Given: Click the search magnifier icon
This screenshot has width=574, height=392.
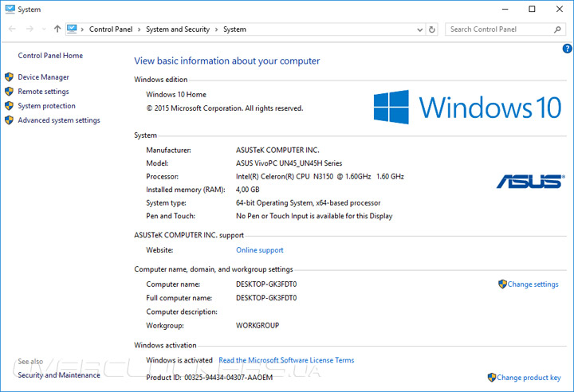Looking at the screenshot, I should [557, 29].
